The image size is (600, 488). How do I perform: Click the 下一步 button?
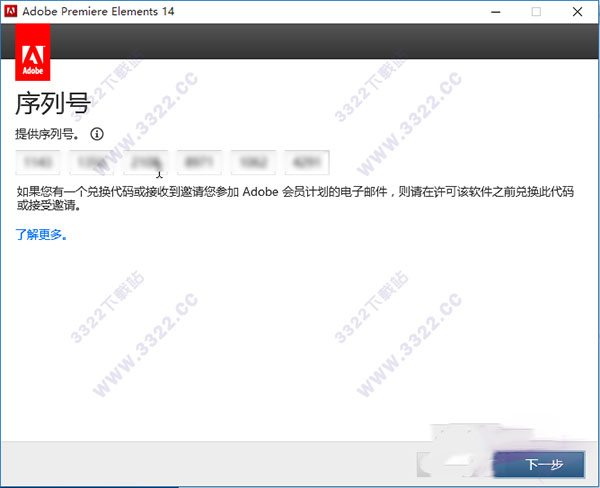point(540,464)
